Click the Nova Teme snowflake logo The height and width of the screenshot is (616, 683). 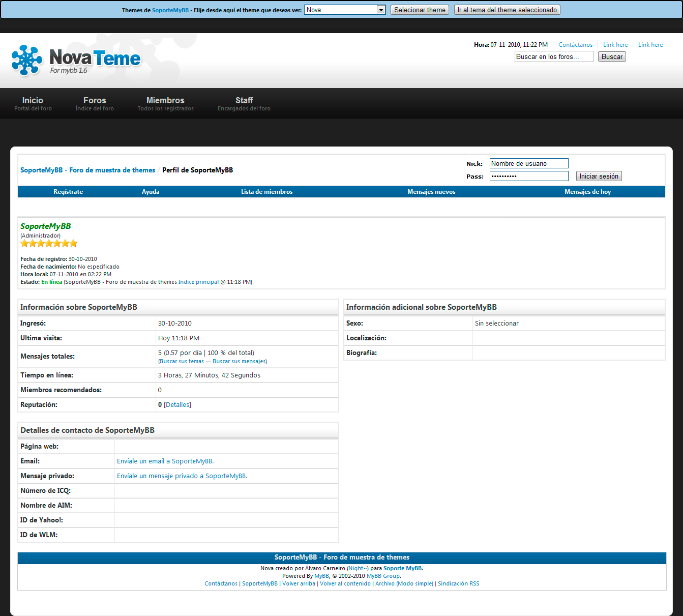coord(27,60)
